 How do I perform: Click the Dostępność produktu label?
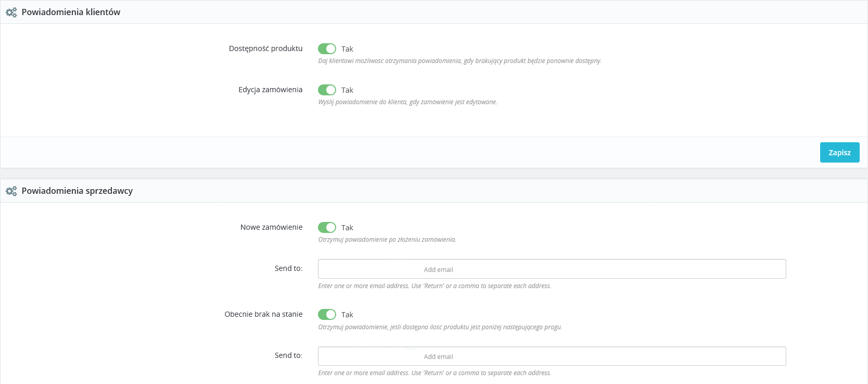[x=265, y=48]
